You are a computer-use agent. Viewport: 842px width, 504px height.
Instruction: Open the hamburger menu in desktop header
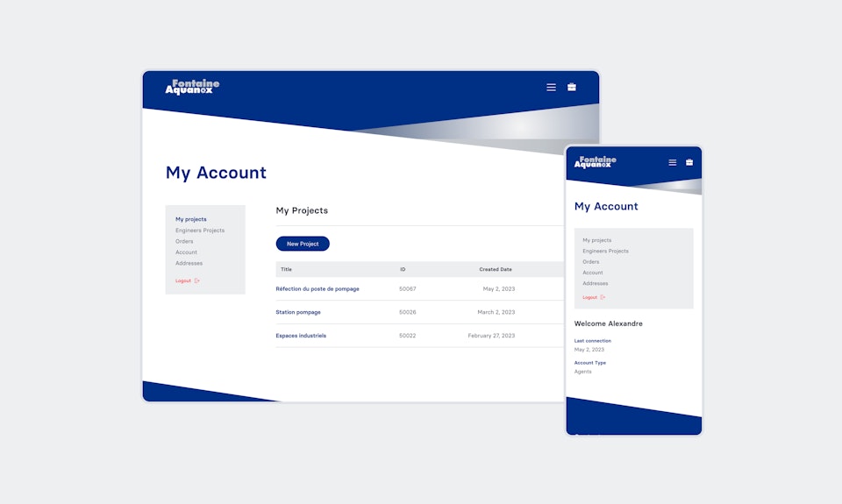pyautogui.click(x=551, y=88)
